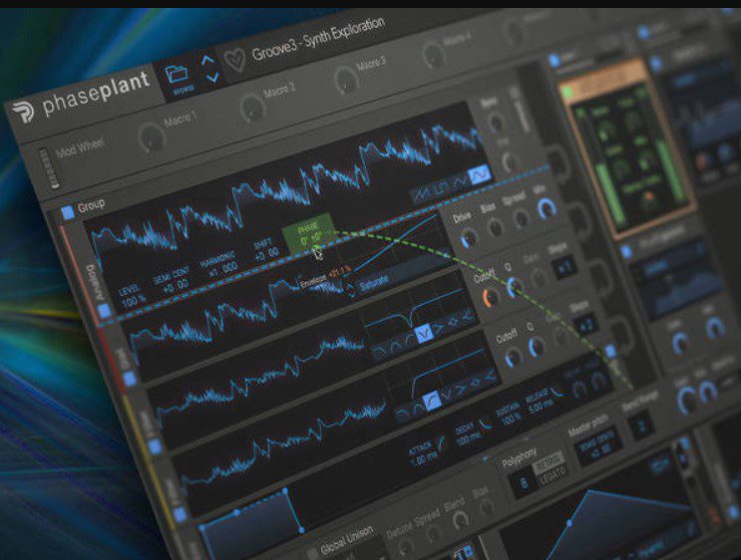Select lowpass filter type in Slope x1 filter
This screenshot has height=560, width=741.
pyautogui.click(x=379, y=351)
